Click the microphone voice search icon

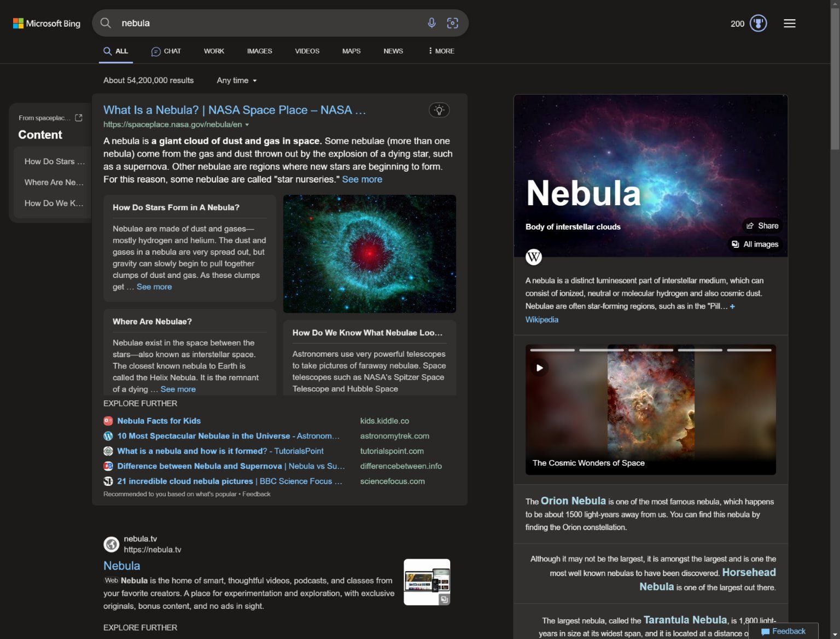(431, 23)
